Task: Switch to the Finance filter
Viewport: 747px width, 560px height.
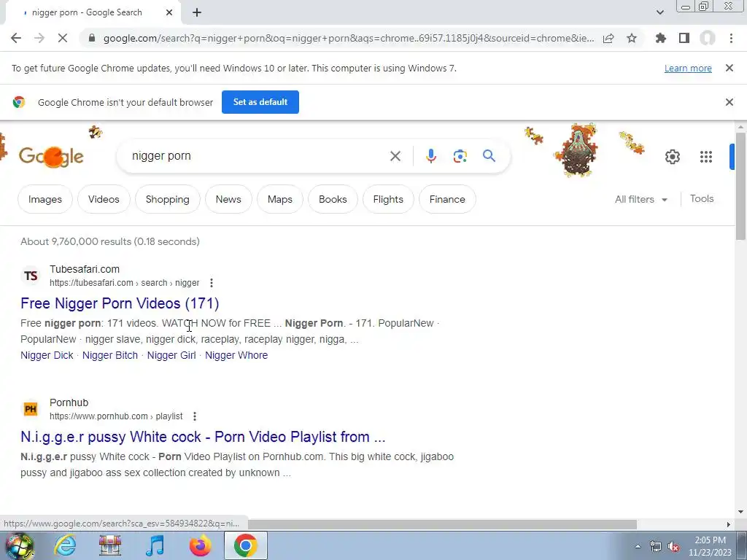Action: coord(447,199)
